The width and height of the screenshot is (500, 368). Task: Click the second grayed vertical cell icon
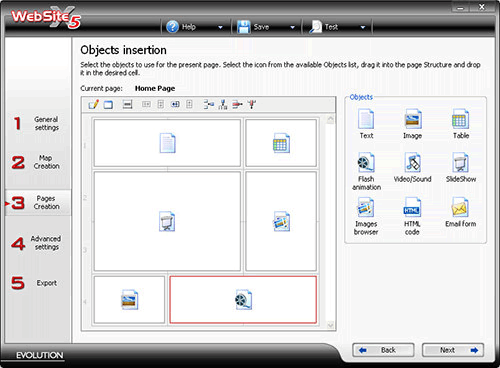click(x=189, y=104)
